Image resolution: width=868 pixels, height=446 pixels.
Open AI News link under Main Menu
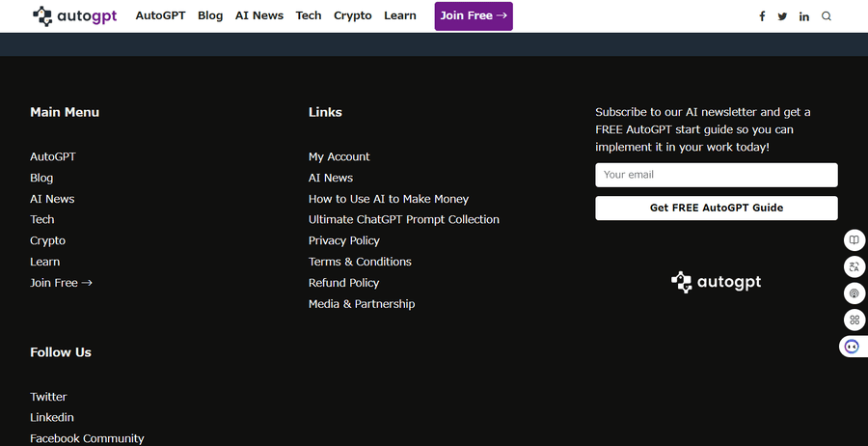tap(52, 199)
